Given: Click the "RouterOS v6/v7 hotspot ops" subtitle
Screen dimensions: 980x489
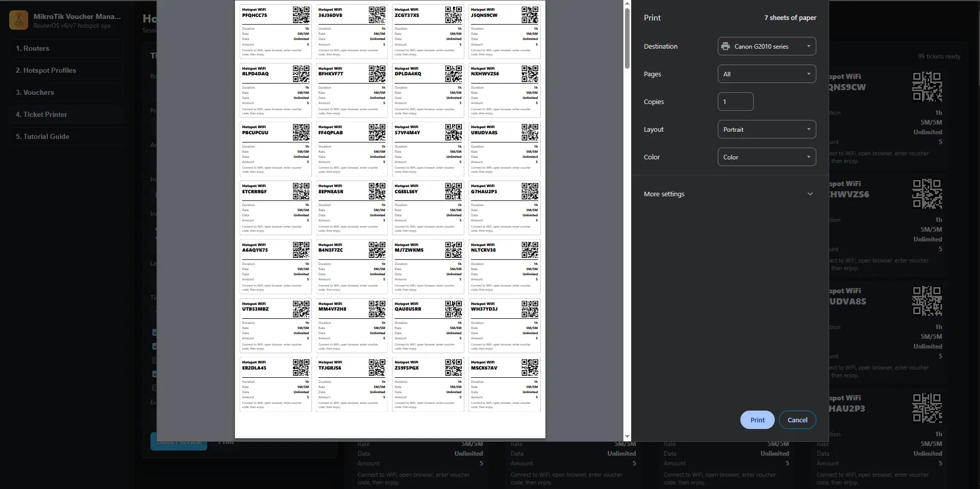Looking at the screenshot, I should coord(72,26).
